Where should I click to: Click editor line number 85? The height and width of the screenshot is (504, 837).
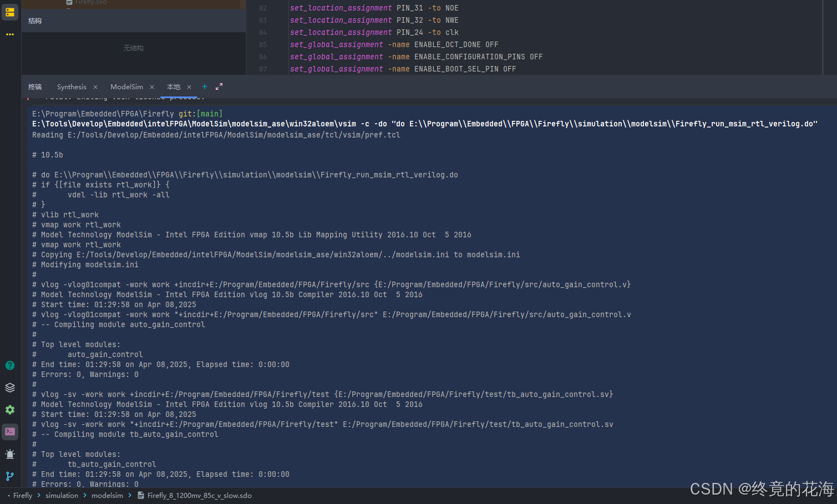point(263,45)
